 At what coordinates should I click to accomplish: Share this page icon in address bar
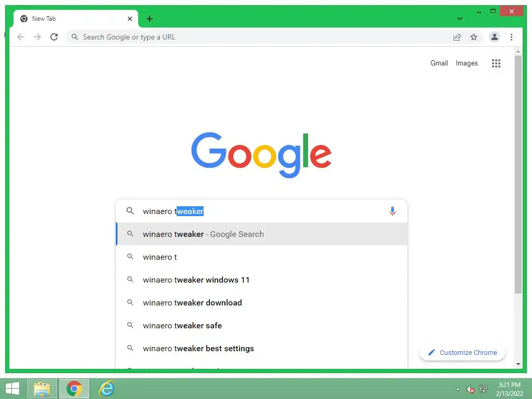coord(457,37)
